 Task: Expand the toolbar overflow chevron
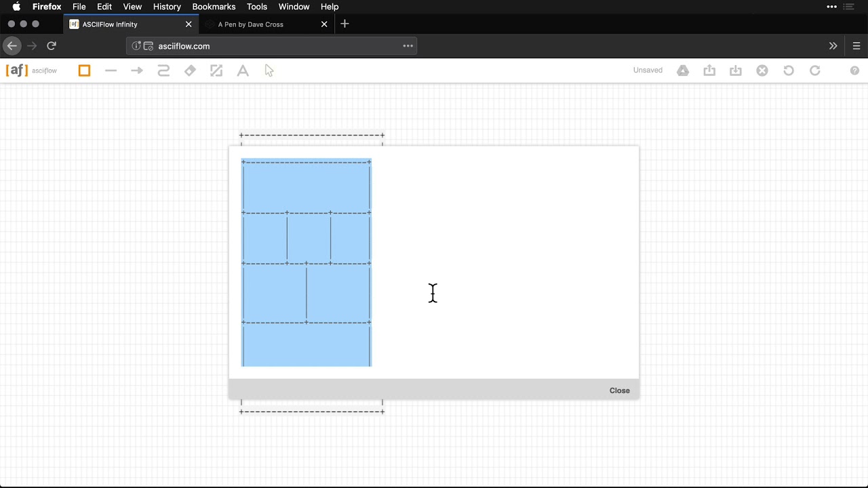click(x=833, y=46)
